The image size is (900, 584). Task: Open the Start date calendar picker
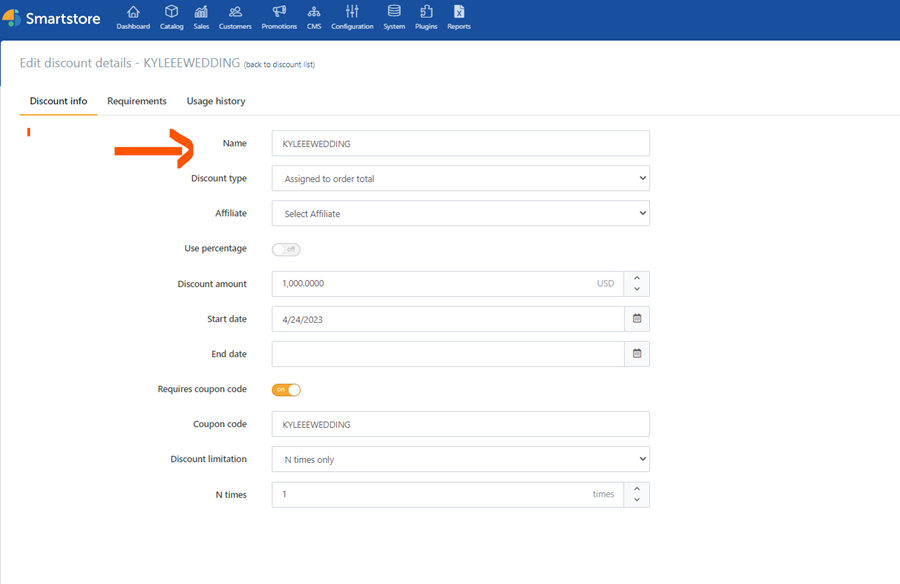(637, 319)
